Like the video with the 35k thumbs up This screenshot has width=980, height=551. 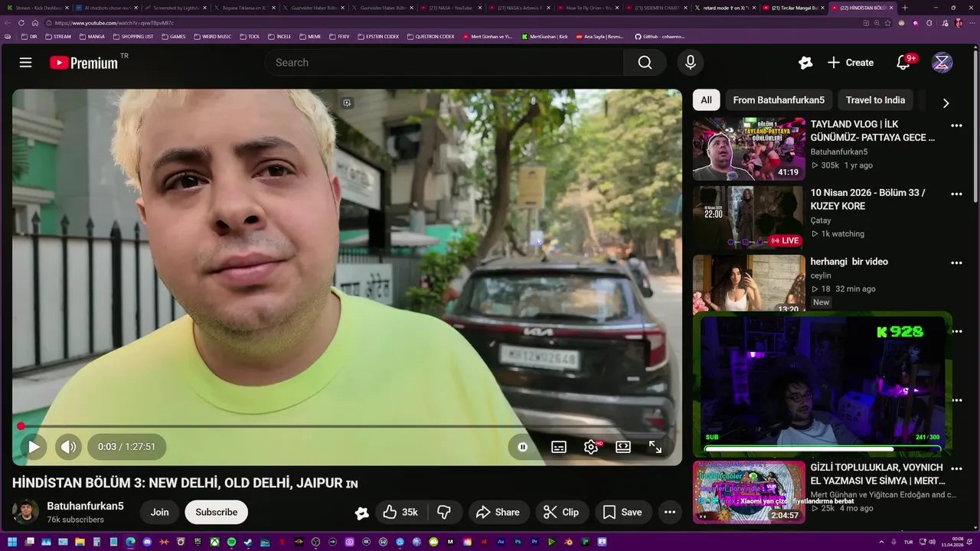pos(400,512)
